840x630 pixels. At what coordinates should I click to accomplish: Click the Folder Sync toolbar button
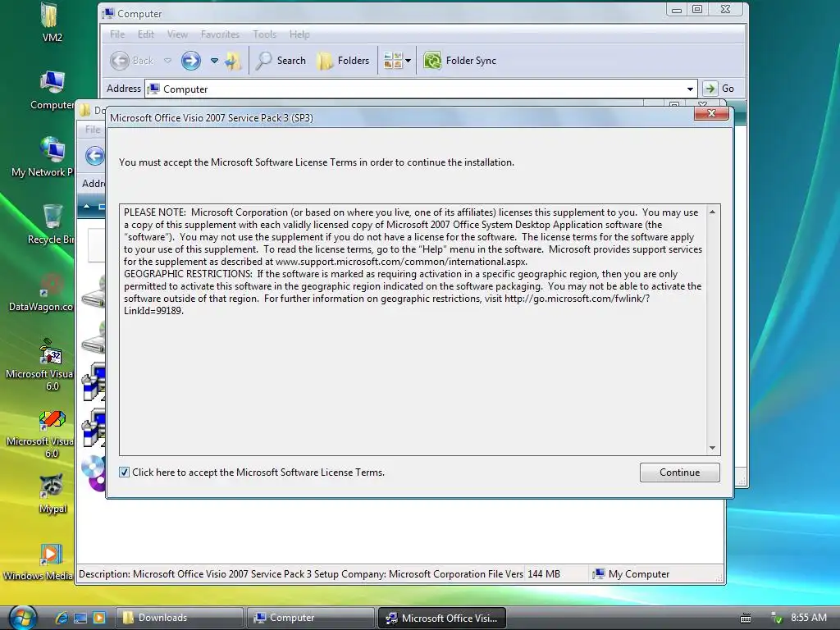[x=460, y=61]
